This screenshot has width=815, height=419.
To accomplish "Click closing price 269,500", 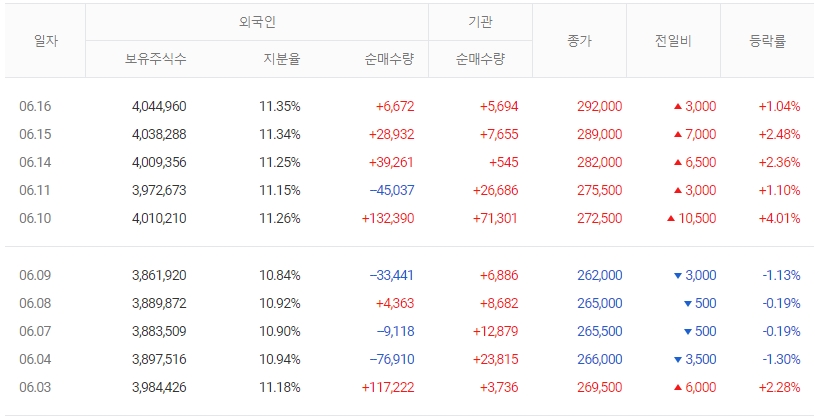I will [600, 388].
